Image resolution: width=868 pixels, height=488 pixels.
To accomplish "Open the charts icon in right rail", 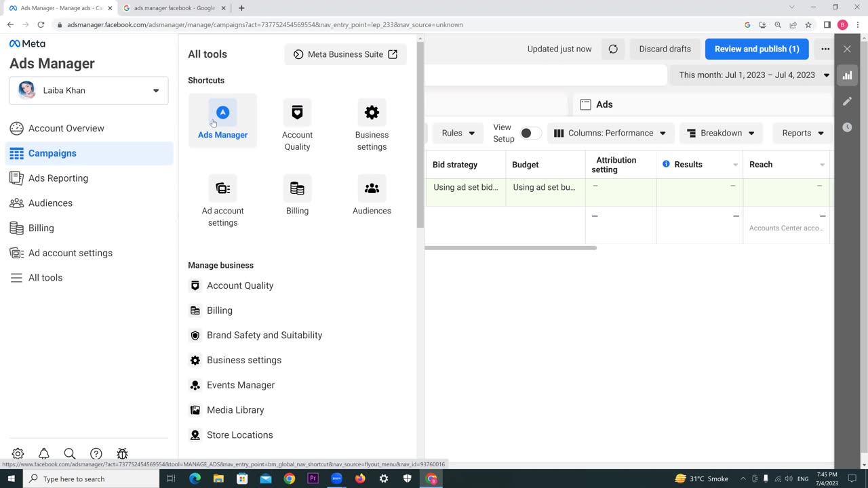I will pos(847,75).
